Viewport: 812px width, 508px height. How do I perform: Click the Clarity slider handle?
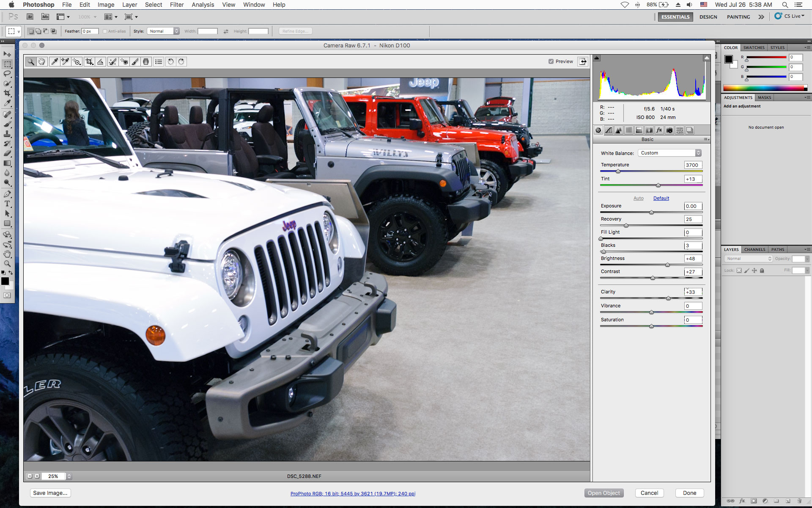coord(668,298)
